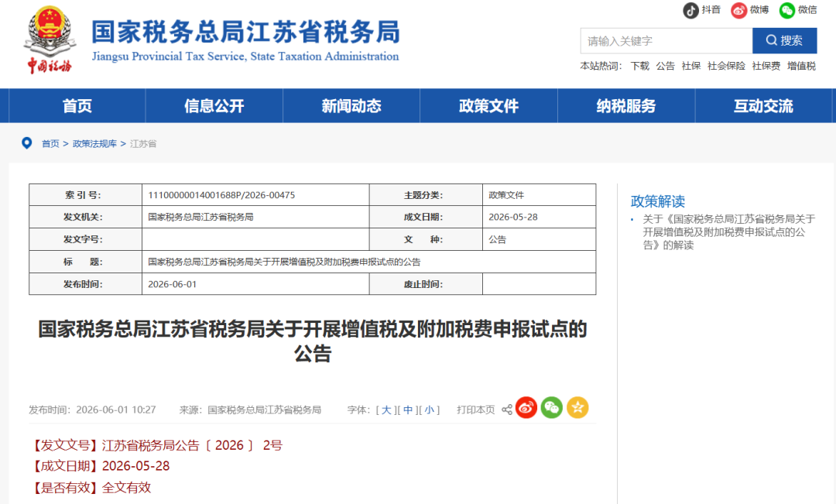Click the 文种 value 公告
This screenshot has height=504, width=836.
pyautogui.click(x=498, y=239)
